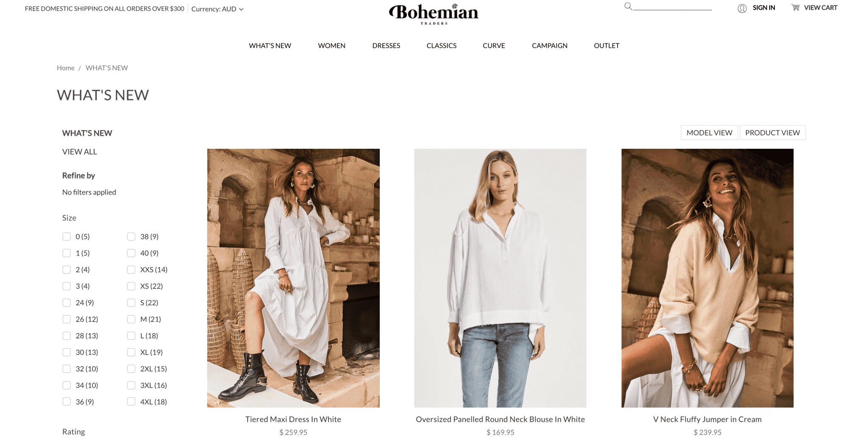Click the search magnifier icon
The height and width of the screenshot is (445, 868).
[628, 6]
